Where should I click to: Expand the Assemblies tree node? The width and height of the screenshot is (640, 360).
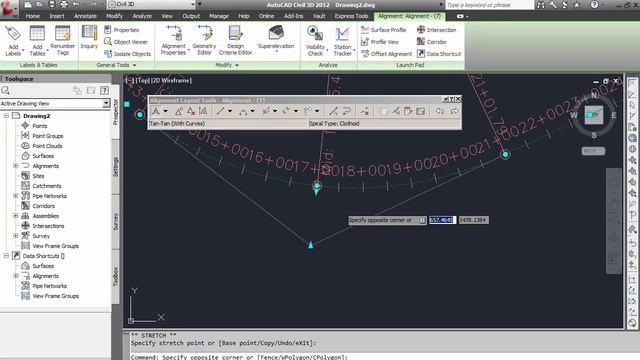[16, 216]
